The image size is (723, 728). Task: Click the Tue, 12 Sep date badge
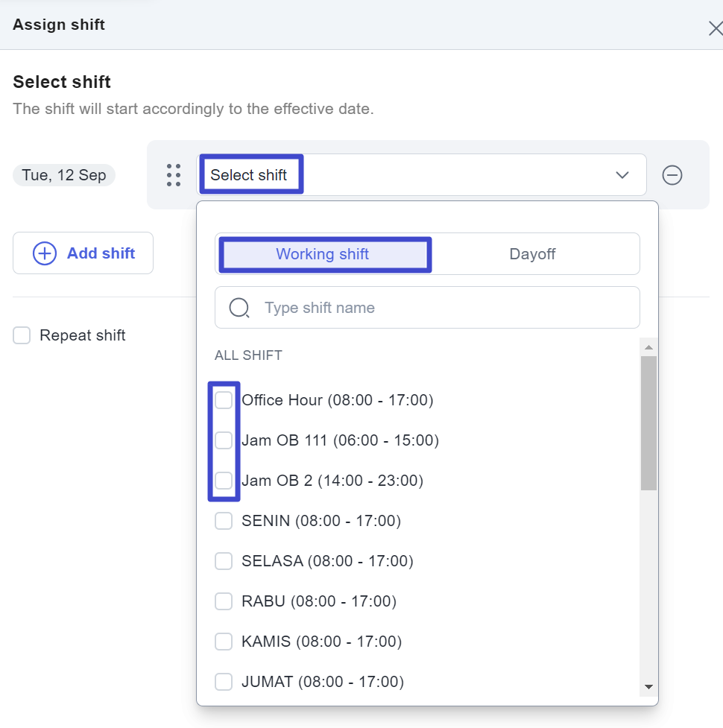64,175
